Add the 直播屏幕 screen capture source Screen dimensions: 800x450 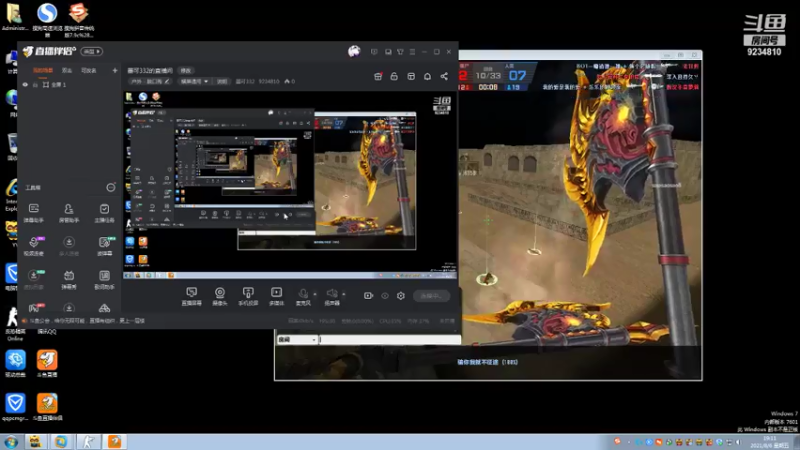point(192,296)
